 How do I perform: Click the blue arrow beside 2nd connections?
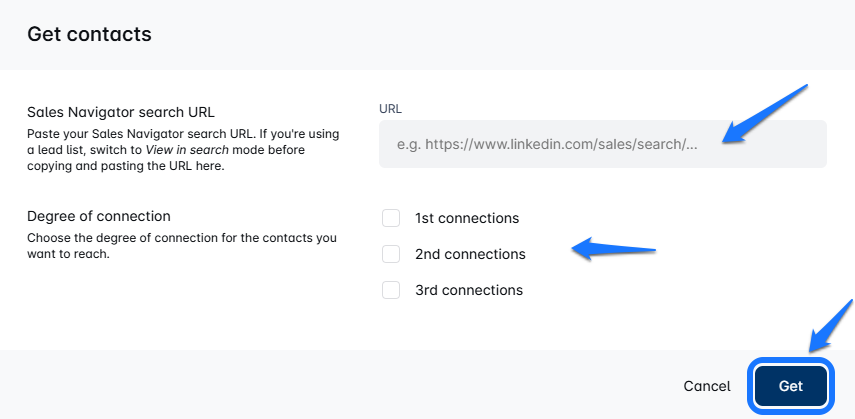pyautogui.click(x=615, y=248)
